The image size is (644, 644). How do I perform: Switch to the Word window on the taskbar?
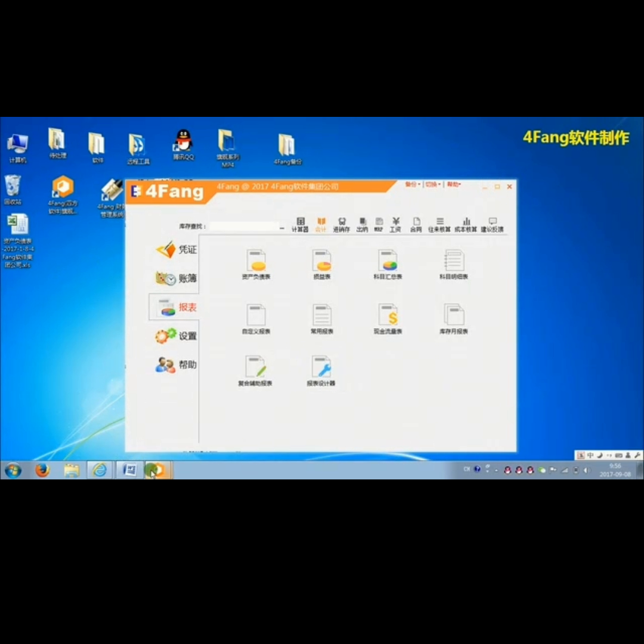pyautogui.click(x=129, y=470)
